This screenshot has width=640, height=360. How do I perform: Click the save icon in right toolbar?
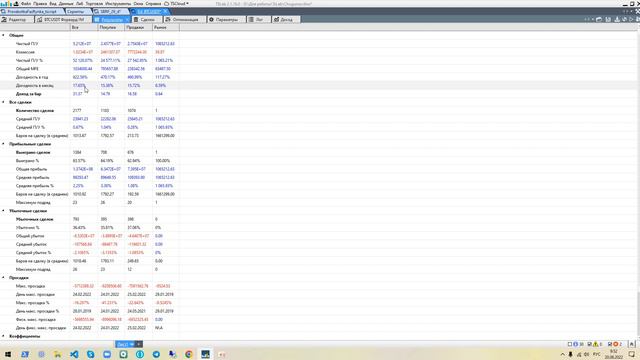coord(608,19)
